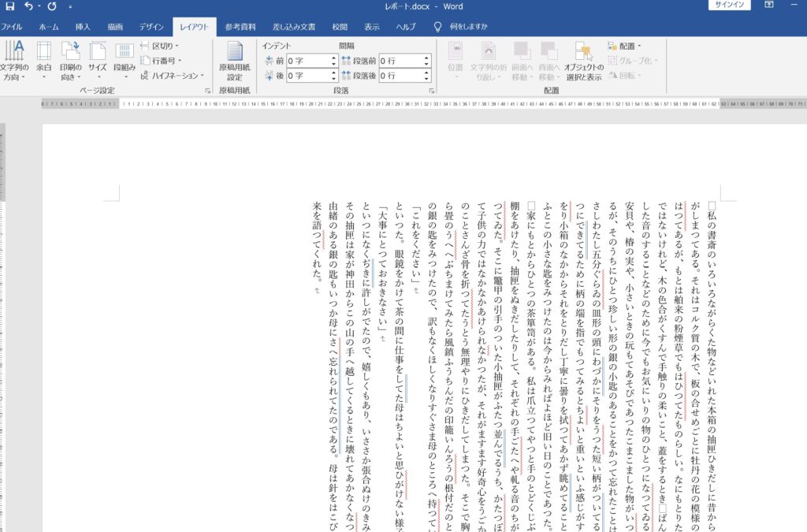Open オブジェクトの選択と表示 selection pane
Image resolution: width=807 pixels, height=532 pixels.
pyautogui.click(x=584, y=61)
